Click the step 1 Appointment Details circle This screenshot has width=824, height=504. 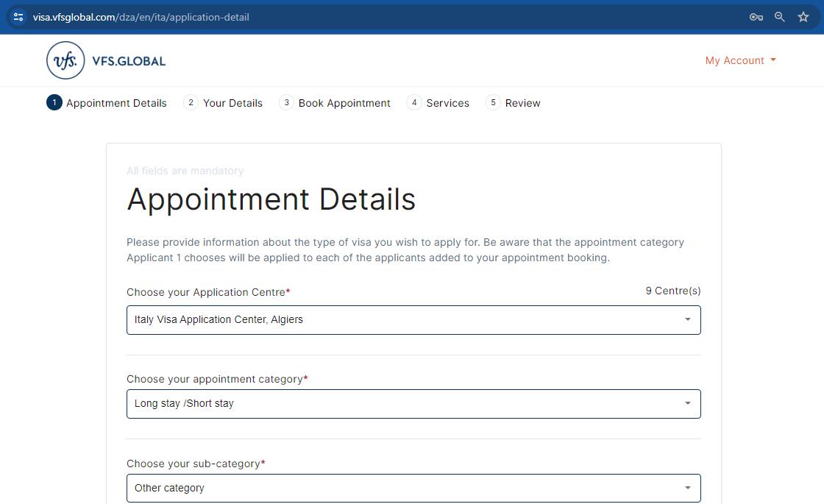tap(53, 102)
